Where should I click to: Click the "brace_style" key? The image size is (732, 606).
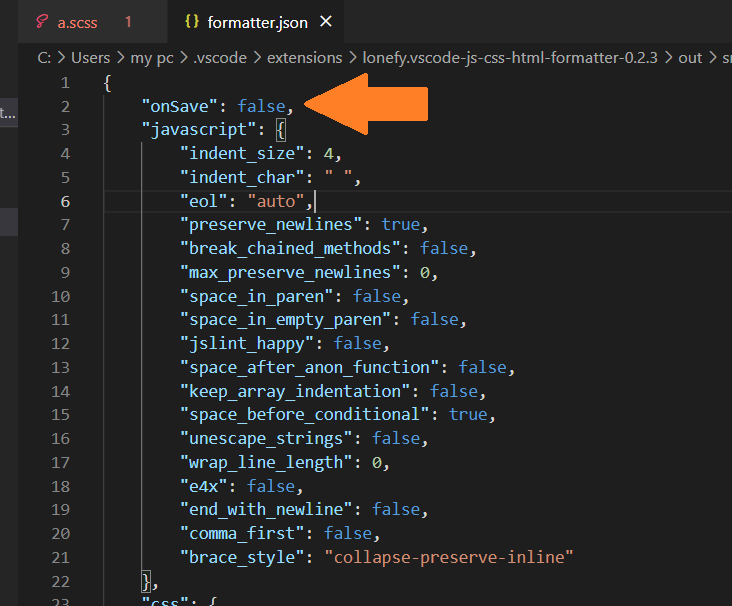(x=242, y=557)
